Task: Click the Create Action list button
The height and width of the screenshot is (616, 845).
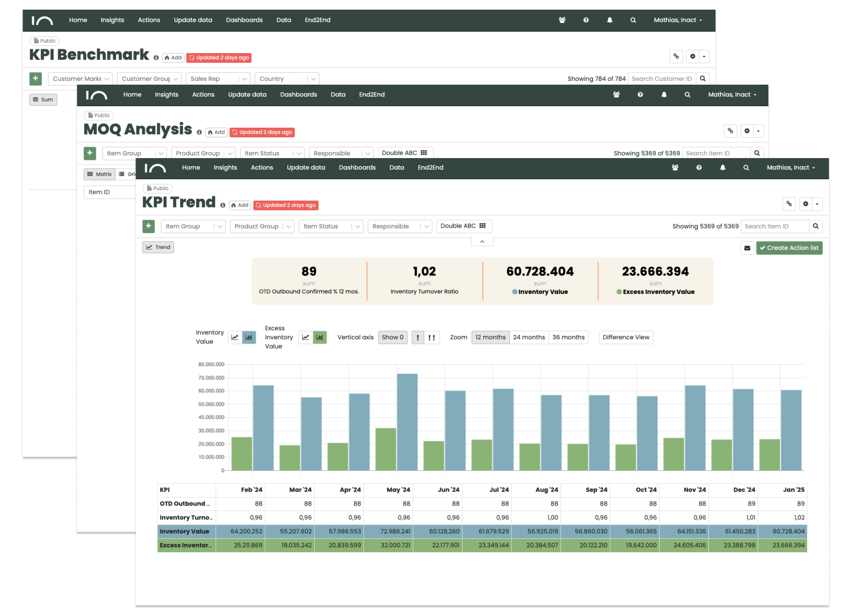Action: pyautogui.click(x=789, y=248)
